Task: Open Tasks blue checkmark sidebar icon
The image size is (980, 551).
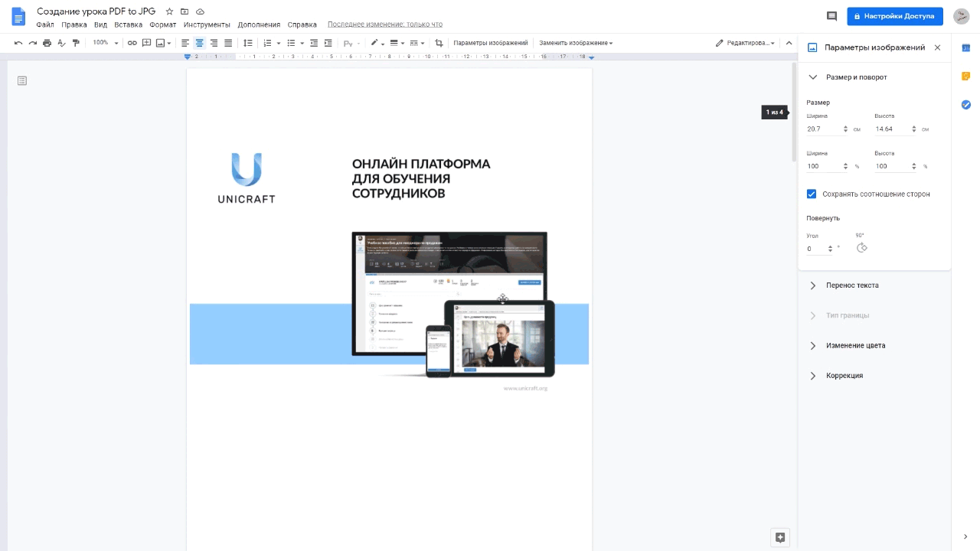Action: tap(965, 104)
